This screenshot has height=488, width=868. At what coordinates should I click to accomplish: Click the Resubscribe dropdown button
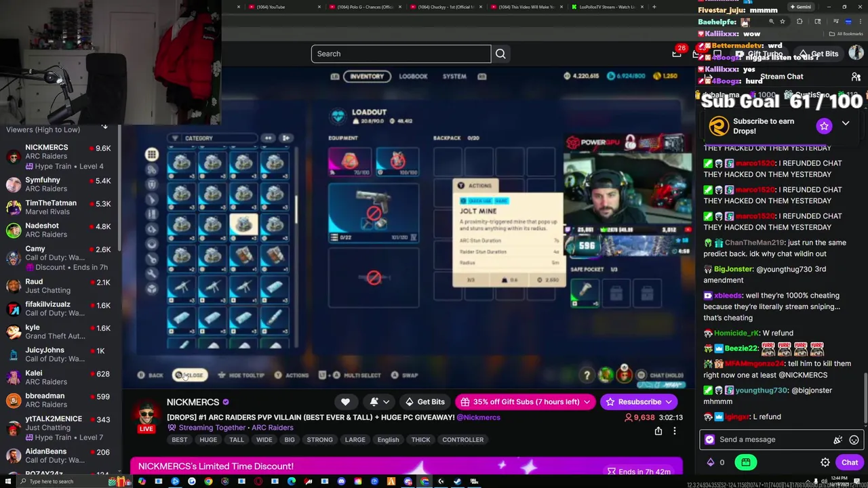click(639, 402)
